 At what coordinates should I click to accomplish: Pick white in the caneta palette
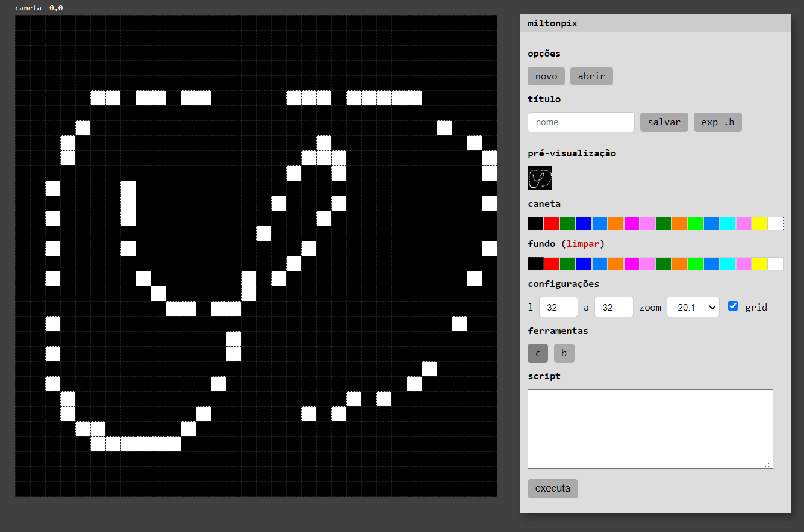[x=776, y=224]
